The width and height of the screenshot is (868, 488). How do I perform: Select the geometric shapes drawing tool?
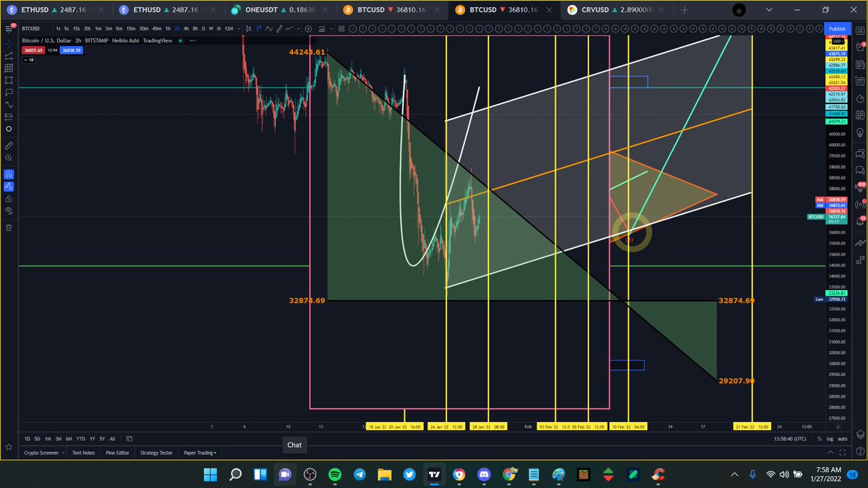tap(9, 80)
